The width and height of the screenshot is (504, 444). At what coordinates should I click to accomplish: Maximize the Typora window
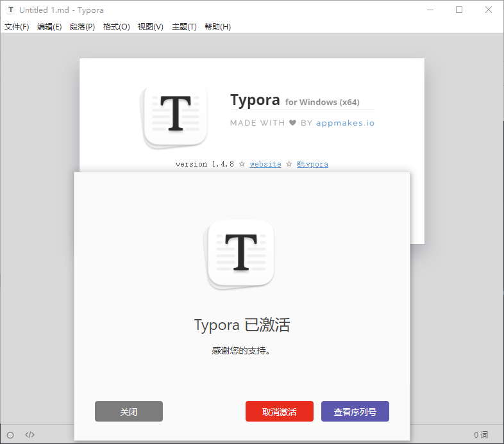pyautogui.click(x=459, y=10)
